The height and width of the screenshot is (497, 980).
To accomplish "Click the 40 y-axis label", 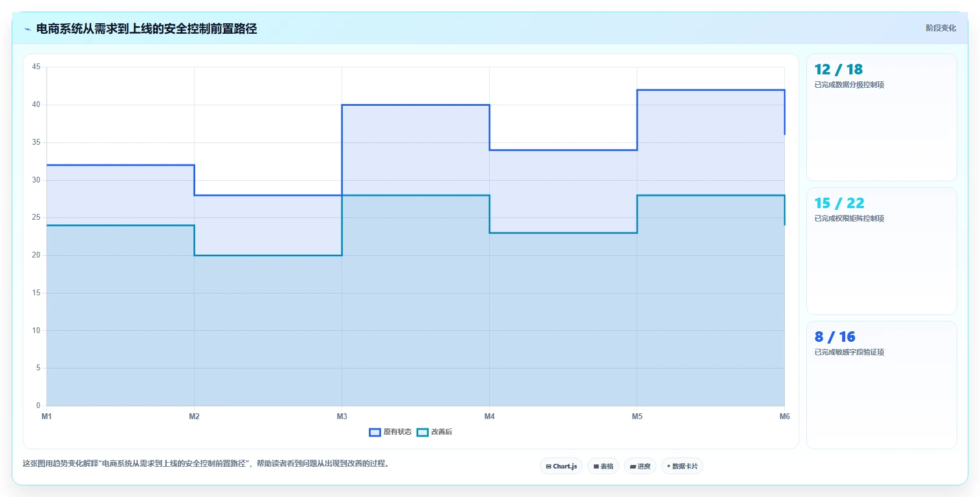I will [36, 105].
